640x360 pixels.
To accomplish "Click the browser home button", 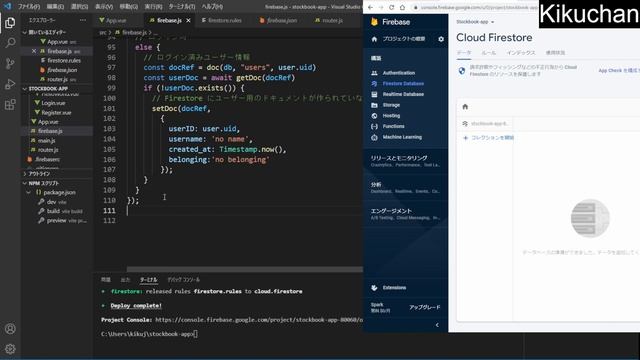I will coord(402,7).
